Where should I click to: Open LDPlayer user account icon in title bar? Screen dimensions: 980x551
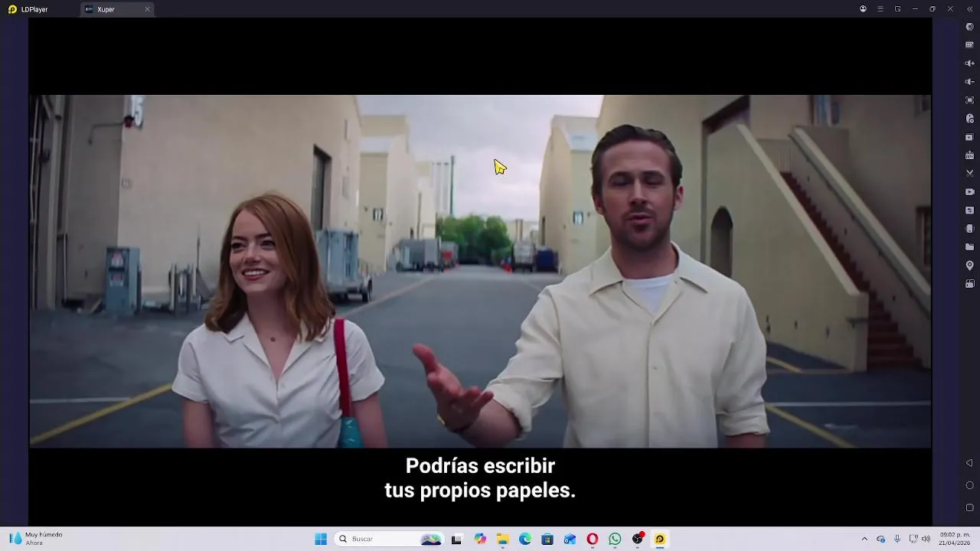tap(863, 9)
